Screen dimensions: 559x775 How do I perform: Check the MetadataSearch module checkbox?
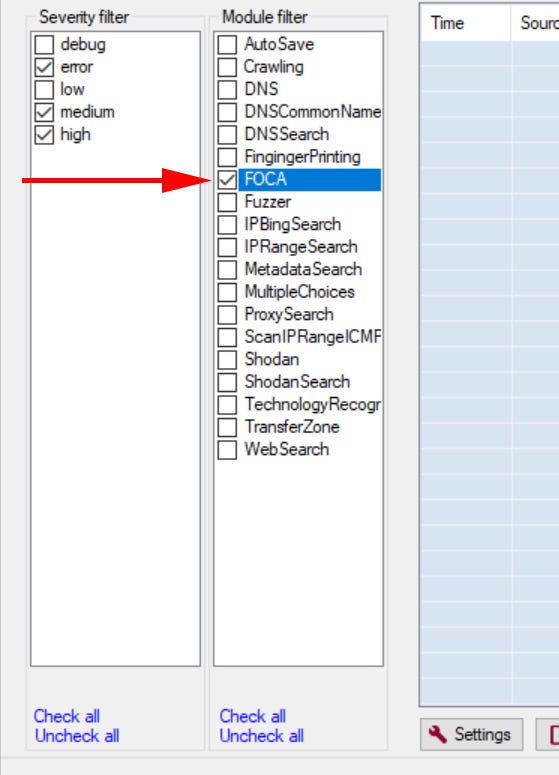coord(227,269)
